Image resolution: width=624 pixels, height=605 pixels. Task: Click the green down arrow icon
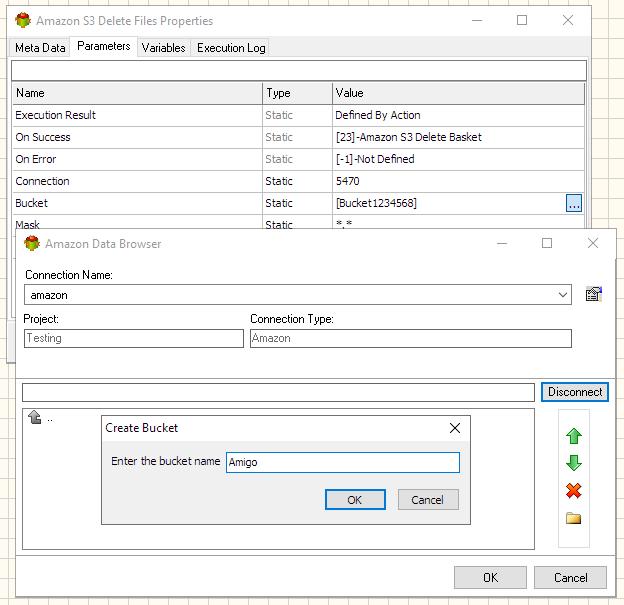tap(573, 463)
